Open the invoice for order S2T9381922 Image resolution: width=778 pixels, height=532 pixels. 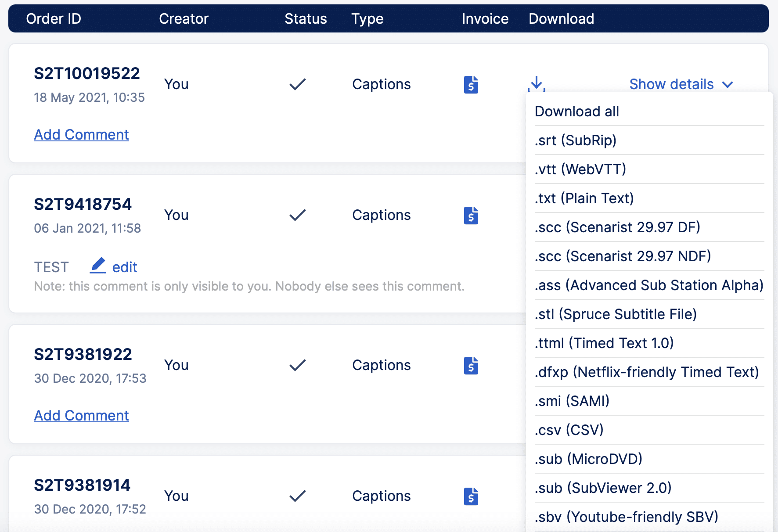click(x=471, y=365)
